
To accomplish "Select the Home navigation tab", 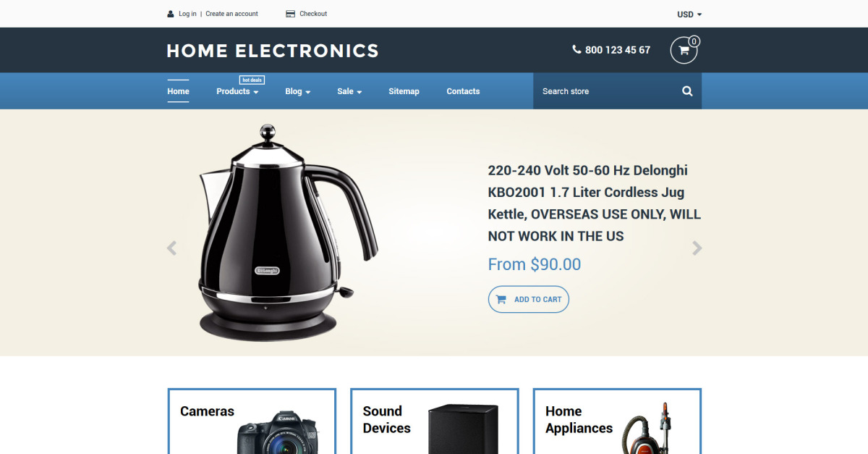I will point(178,91).
